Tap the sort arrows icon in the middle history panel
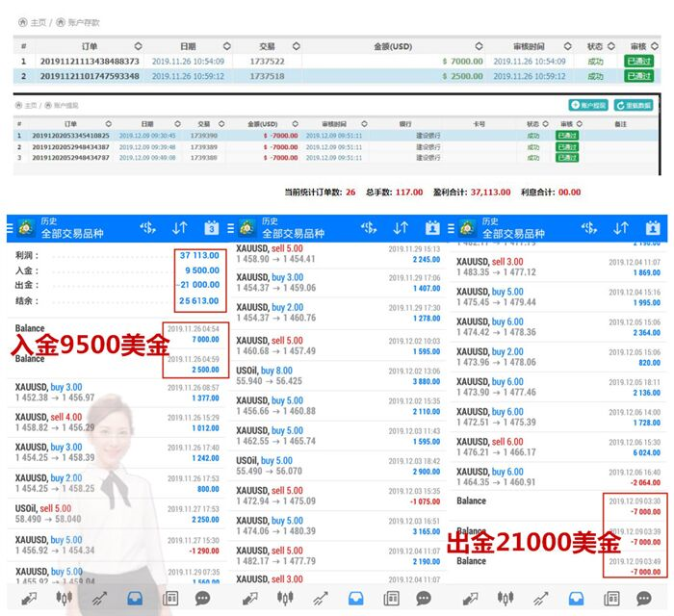The height and width of the screenshot is (616, 674). coord(401,228)
